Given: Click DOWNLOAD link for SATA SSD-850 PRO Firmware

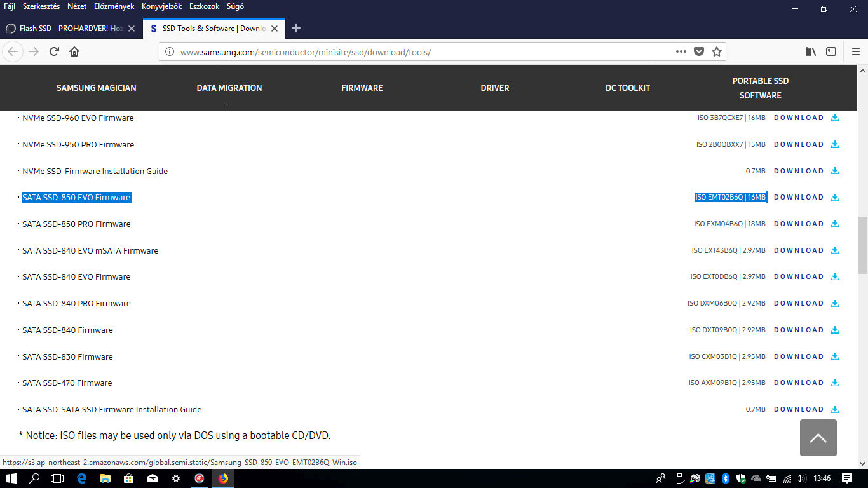Looking at the screenshot, I should click(x=799, y=224).
